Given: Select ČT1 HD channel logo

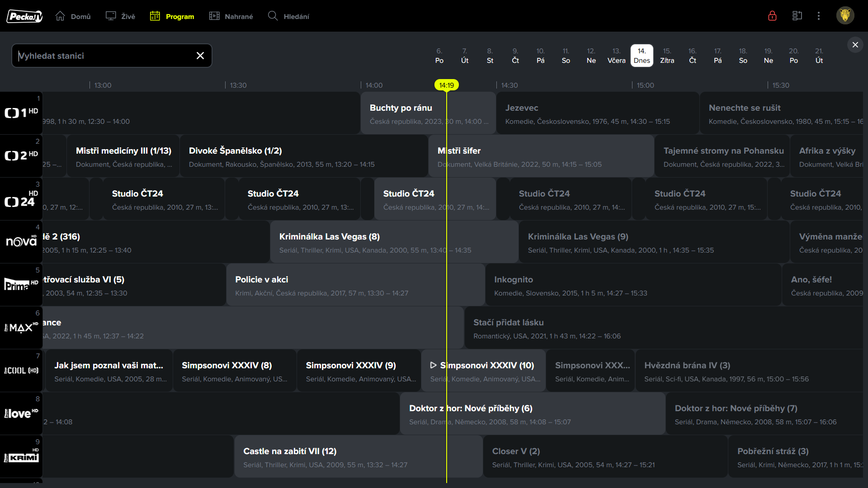Looking at the screenshot, I should (21, 113).
